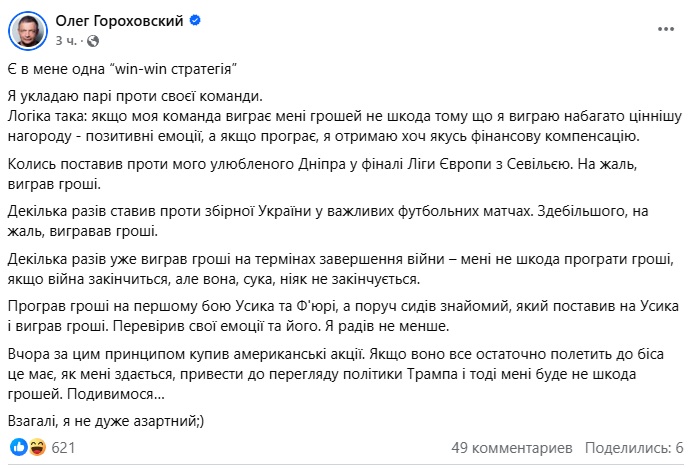Click the paragraph about Усика та Ф'юрі

tap(343, 316)
